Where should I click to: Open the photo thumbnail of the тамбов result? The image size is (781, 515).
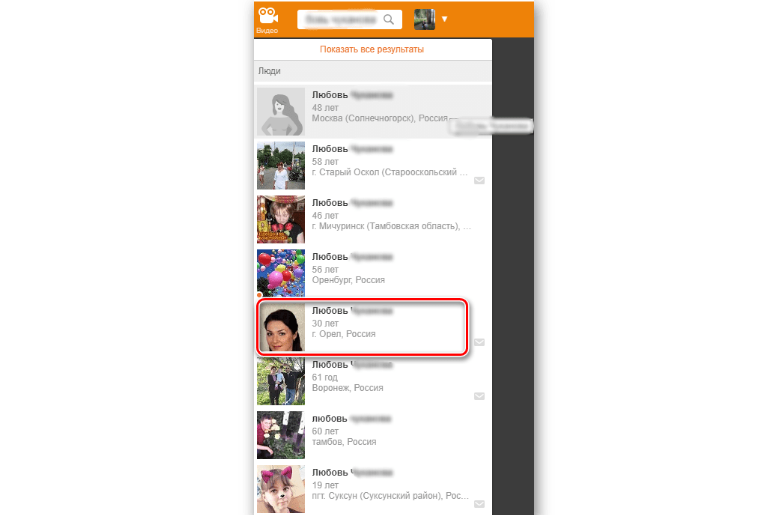281,435
